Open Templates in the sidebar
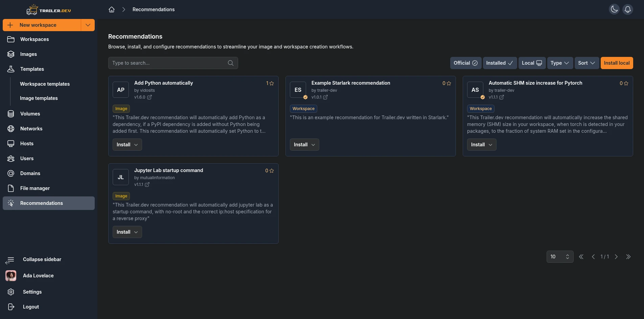The width and height of the screenshot is (644, 319). [49, 69]
